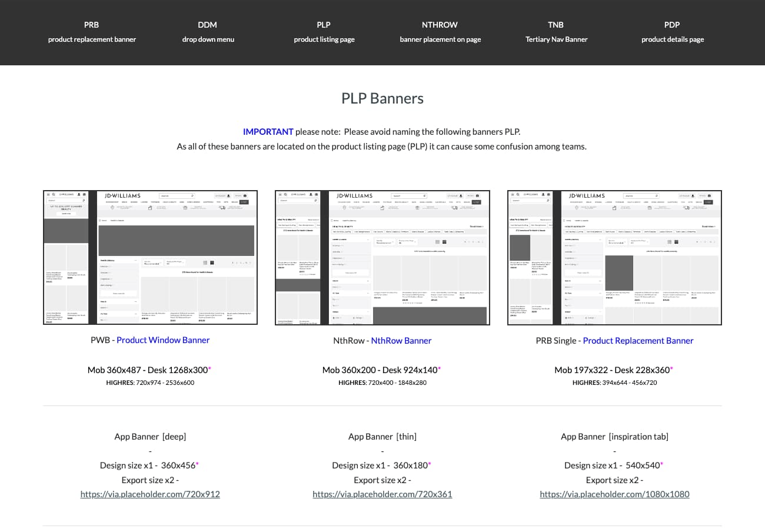The image size is (765, 532).
Task: Click the NthRow Banner link
Action: point(401,341)
